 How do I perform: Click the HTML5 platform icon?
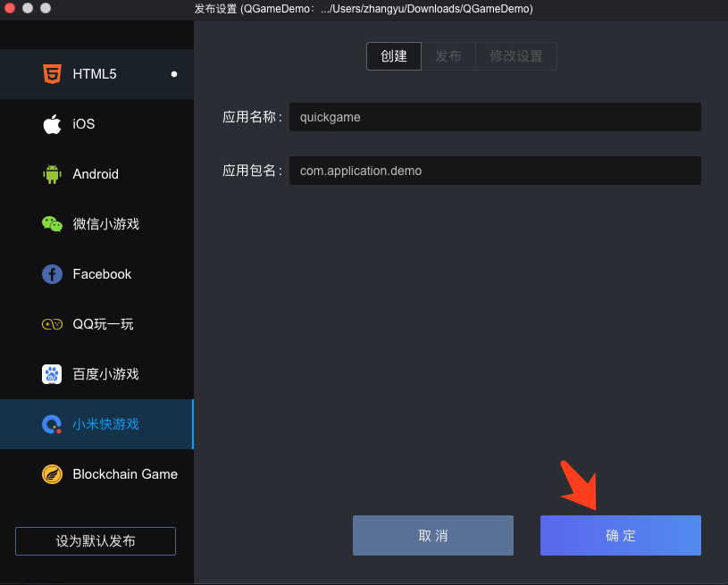coord(53,74)
